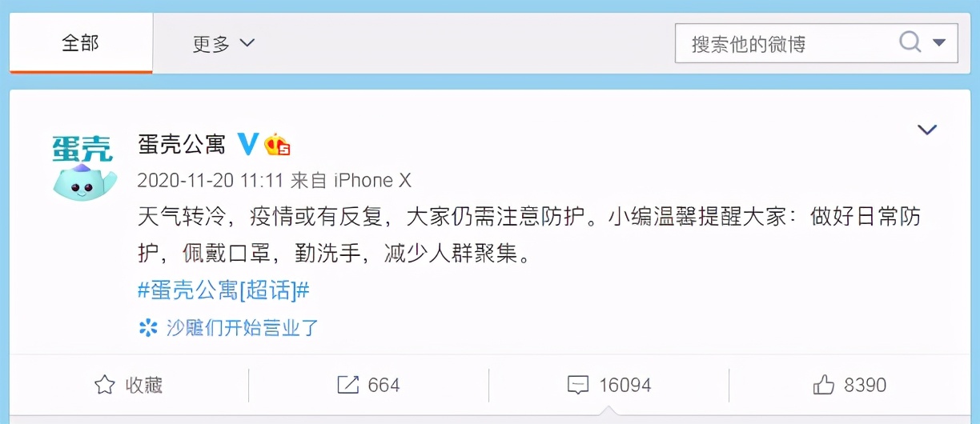Open the 蛋壳公寓 username link
Image resolution: width=980 pixels, height=424 pixels.
point(182,145)
